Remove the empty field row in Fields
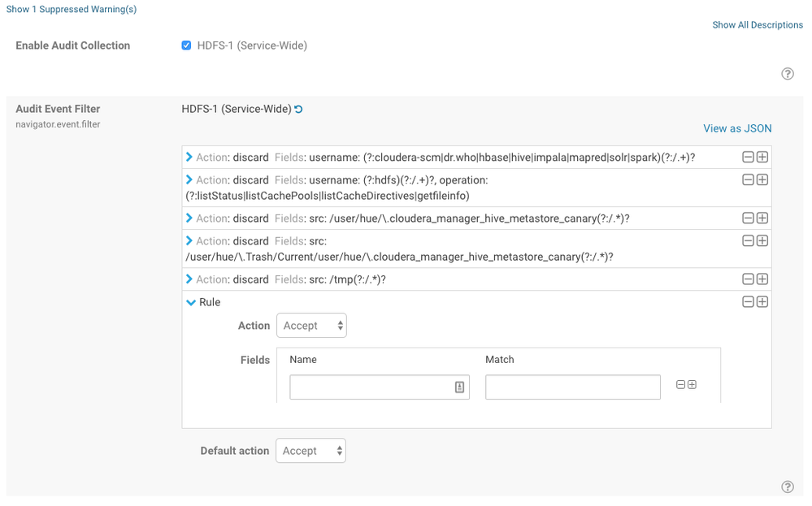The height and width of the screenshot is (506, 812). click(x=680, y=385)
